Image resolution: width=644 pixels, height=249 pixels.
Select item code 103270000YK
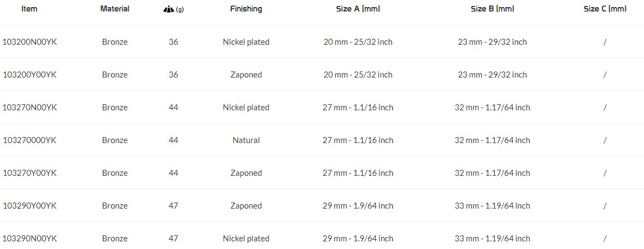pyautogui.click(x=29, y=140)
